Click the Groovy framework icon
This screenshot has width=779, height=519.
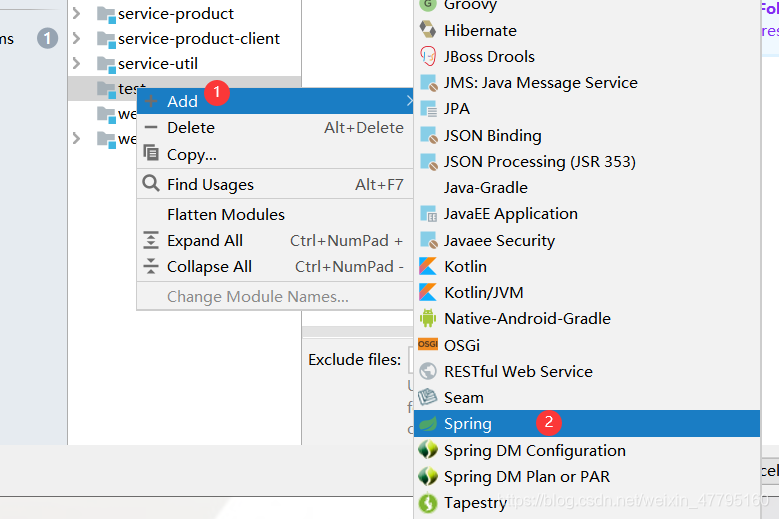(x=428, y=4)
